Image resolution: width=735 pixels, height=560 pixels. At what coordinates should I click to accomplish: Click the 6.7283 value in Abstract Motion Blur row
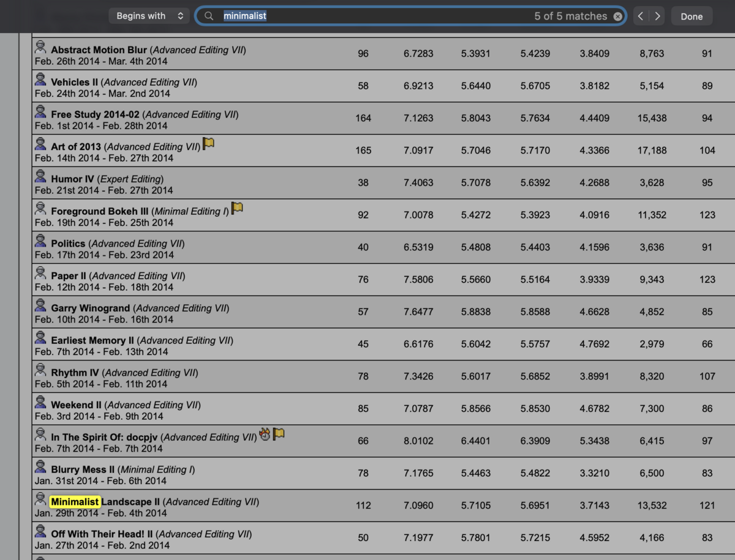tap(418, 54)
